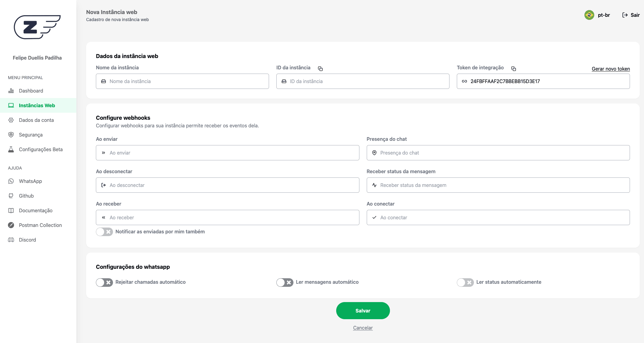This screenshot has width=644, height=343.
Task: Focus the Ao conectar webhook input
Action: pos(498,217)
